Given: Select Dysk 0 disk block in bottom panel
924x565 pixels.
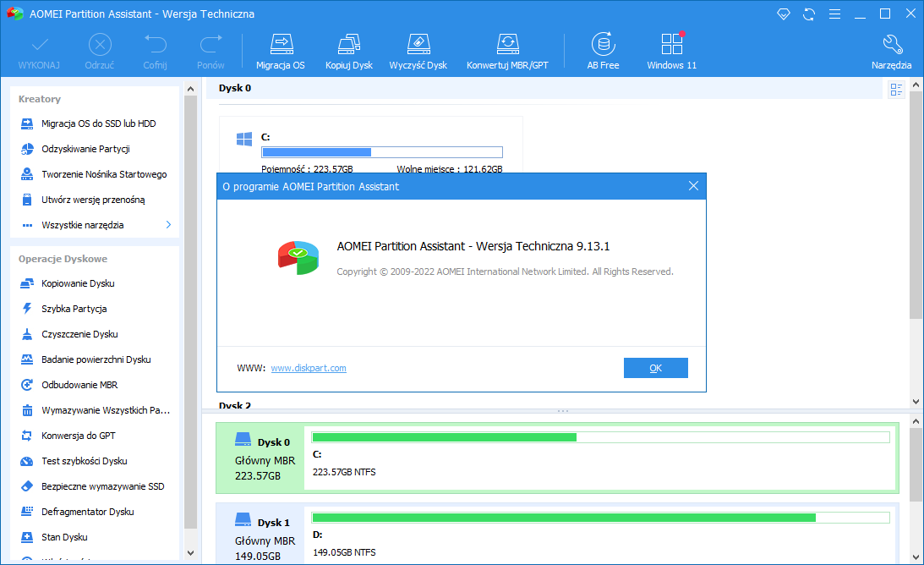Looking at the screenshot, I should click(x=261, y=458).
